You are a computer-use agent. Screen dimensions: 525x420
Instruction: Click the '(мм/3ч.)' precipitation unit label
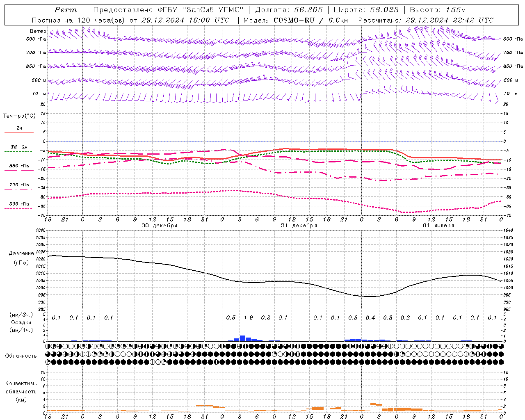pos(21,315)
